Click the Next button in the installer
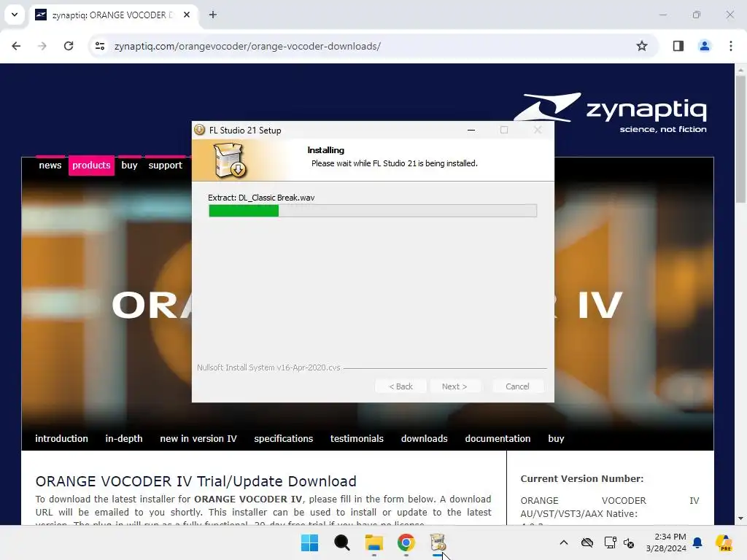Viewport: 747px width, 560px height. coord(454,386)
